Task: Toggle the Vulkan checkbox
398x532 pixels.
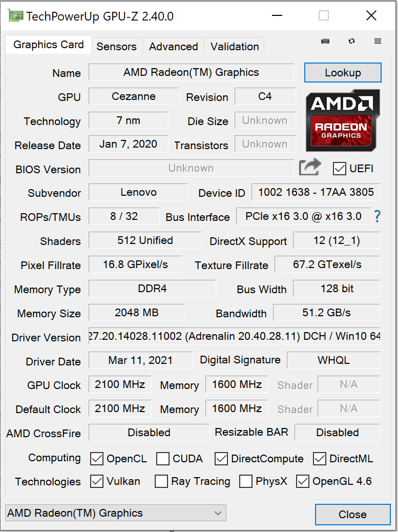Action: coord(97,481)
